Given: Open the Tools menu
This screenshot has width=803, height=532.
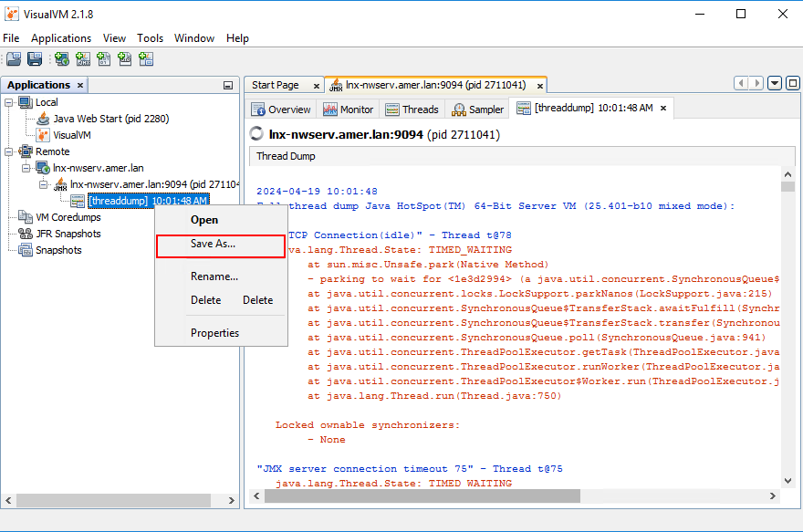Looking at the screenshot, I should [150, 38].
